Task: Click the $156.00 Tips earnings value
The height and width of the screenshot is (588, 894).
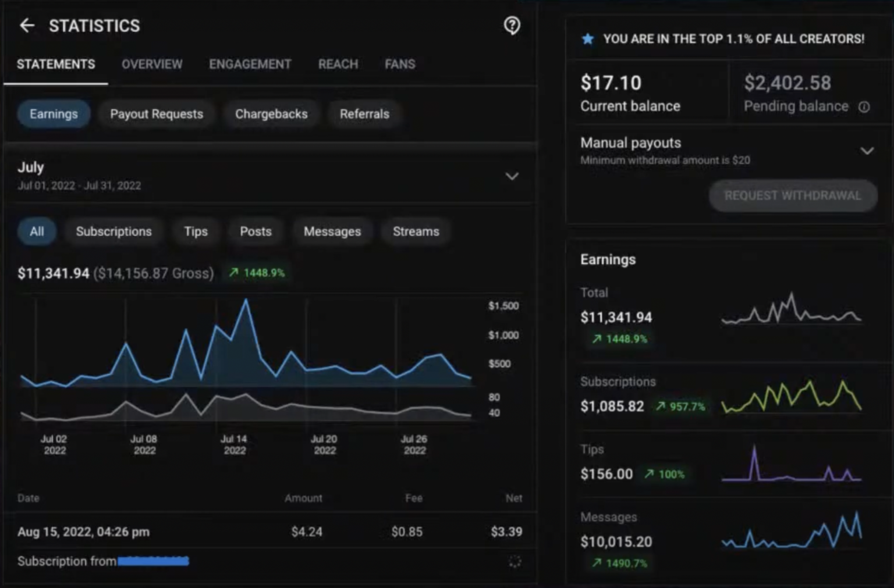Action: [x=606, y=474]
